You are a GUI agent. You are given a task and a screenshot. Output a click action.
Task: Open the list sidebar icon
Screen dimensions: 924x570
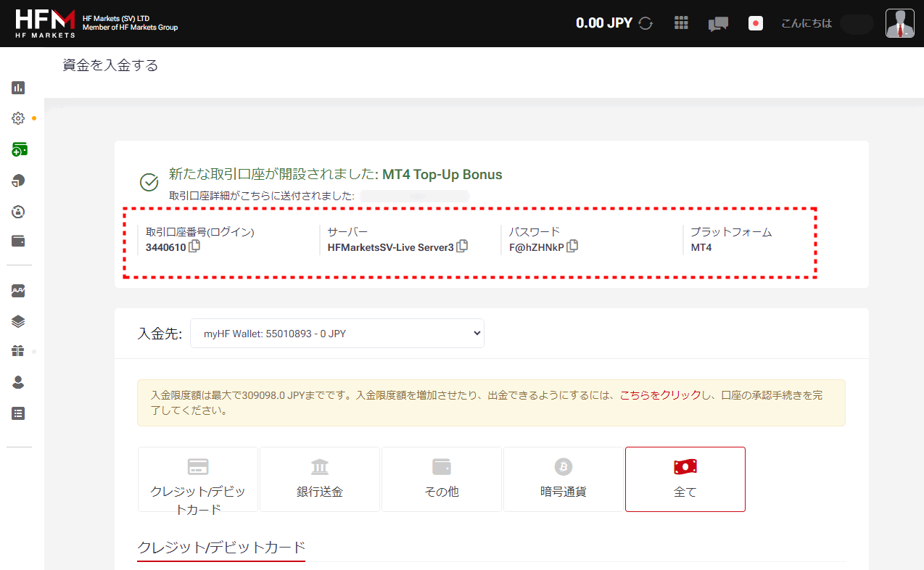coord(18,413)
